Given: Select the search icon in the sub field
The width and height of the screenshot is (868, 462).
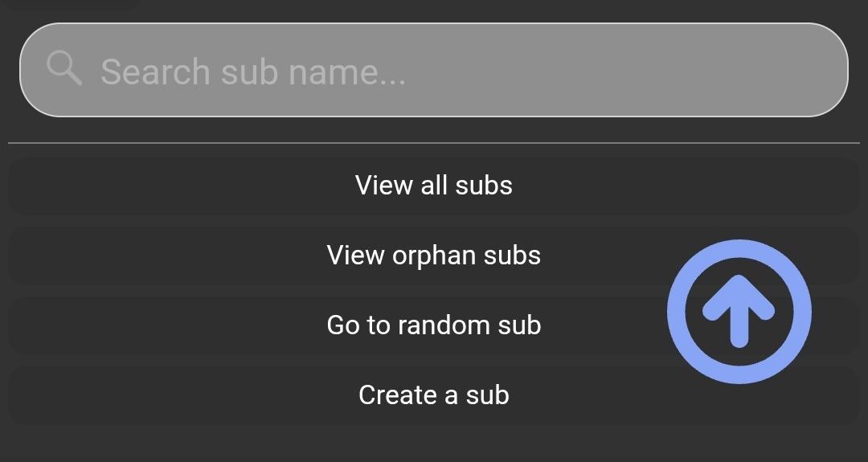Looking at the screenshot, I should point(64,68).
